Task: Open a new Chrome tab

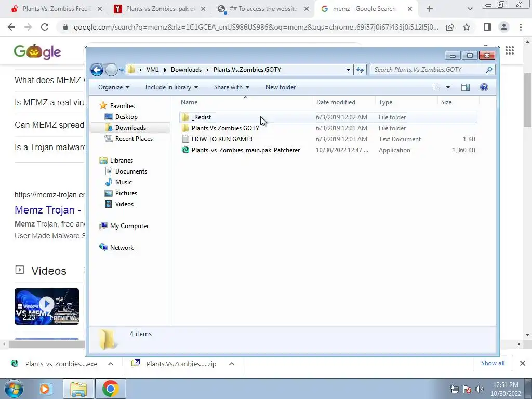Action: (430, 9)
